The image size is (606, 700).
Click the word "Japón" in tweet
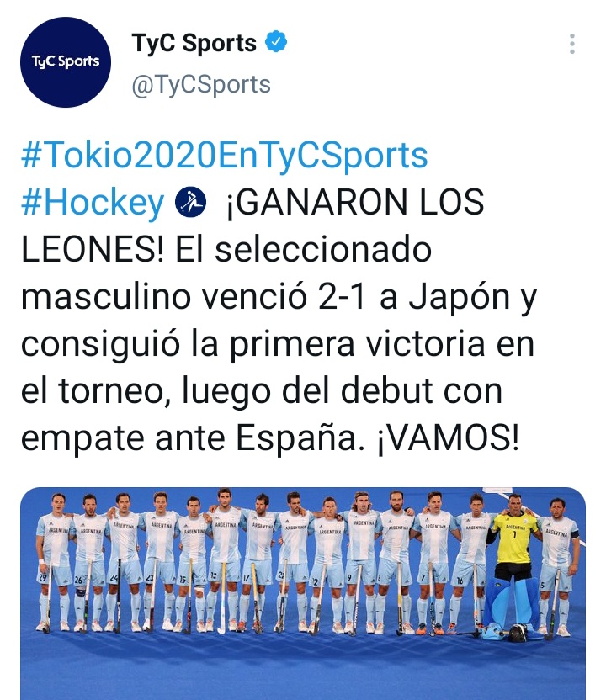click(x=459, y=298)
